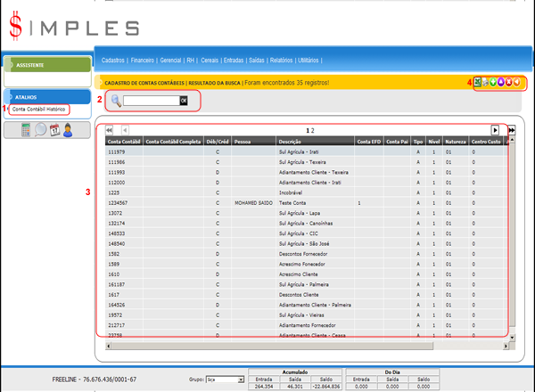535x392 pixels.
Task: Click the red X cancel icon
Action: point(510,83)
